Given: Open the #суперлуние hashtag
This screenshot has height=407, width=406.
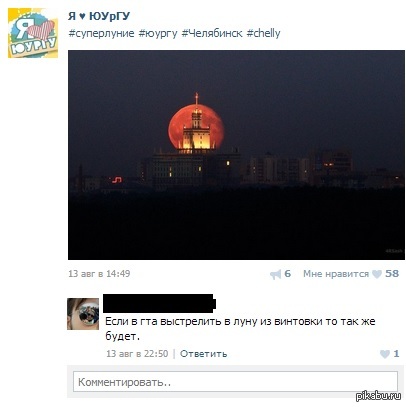Looking at the screenshot, I should pyautogui.click(x=101, y=33).
